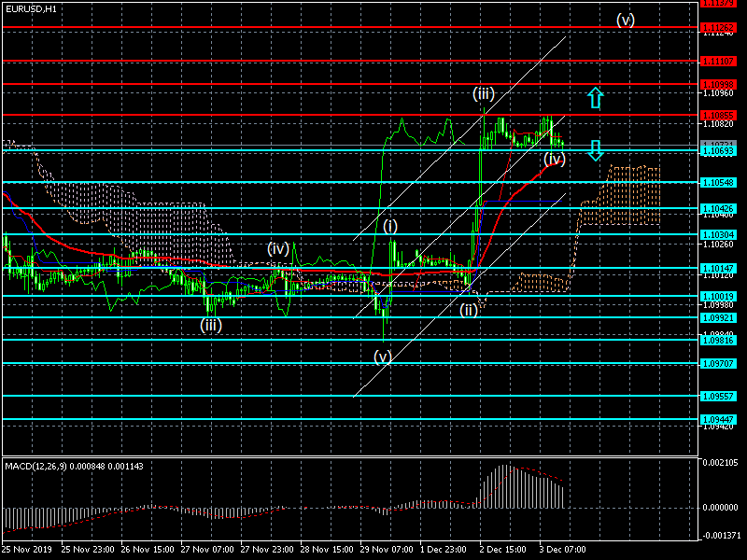Image resolution: width=747 pixels, height=560 pixels.
Task: Click the 29 Nov 07:00 time axis label
Action: 387,550
